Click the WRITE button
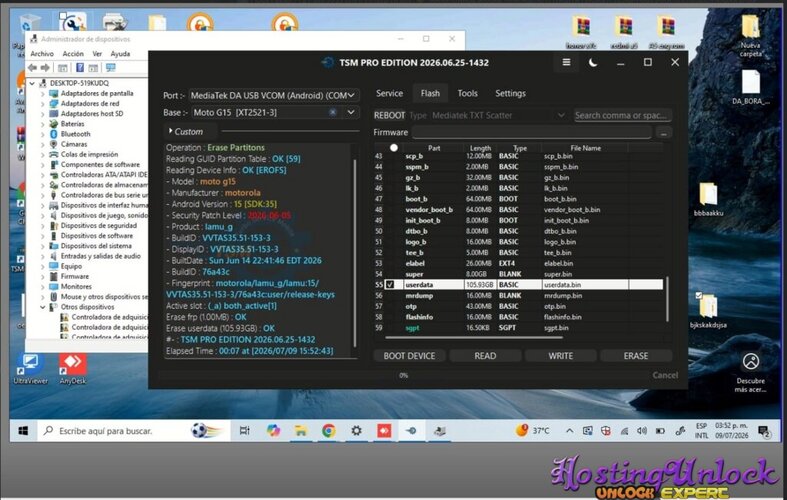Viewport: 787px width, 500px height. pyautogui.click(x=560, y=355)
